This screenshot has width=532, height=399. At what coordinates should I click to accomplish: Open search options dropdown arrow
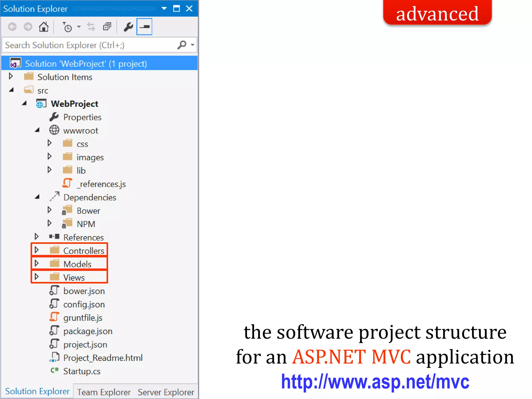click(x=192, y=45)
